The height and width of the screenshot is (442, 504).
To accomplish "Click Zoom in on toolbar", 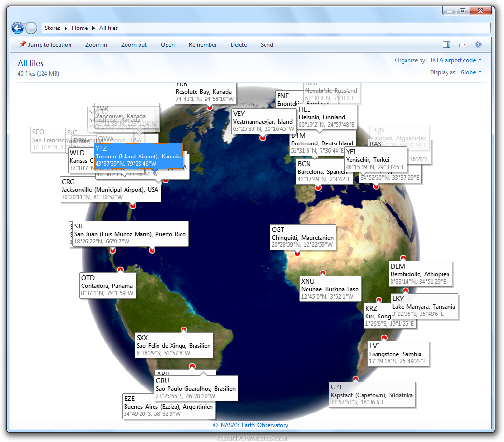I will click(x=96, y=45).
